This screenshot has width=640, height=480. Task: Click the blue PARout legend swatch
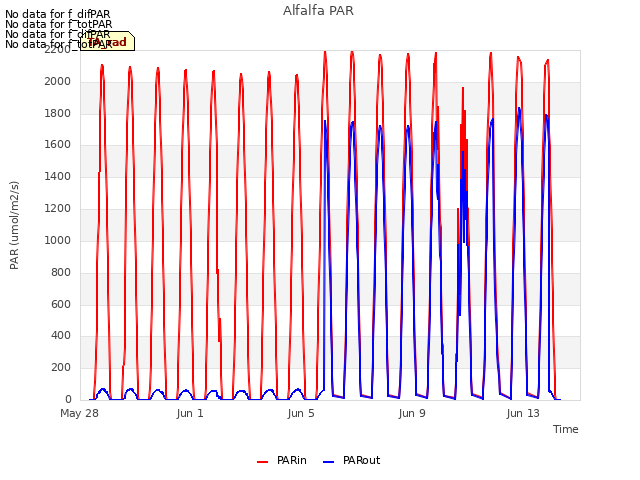tap(329, 462)
